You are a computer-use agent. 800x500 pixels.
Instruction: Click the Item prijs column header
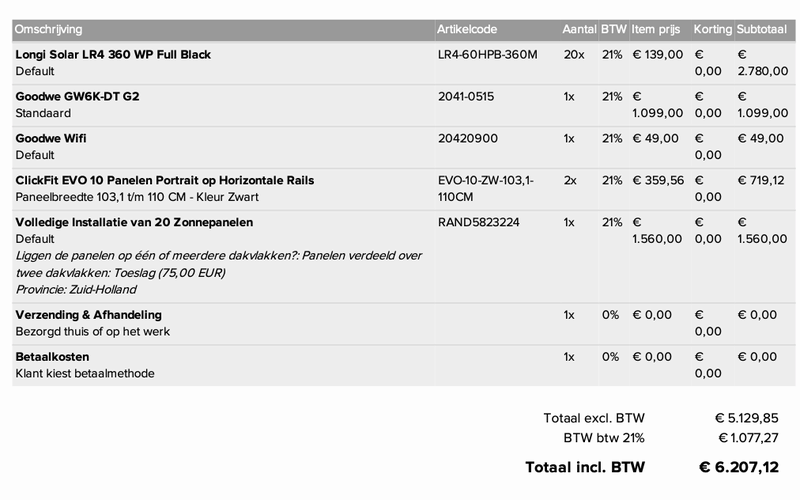coord(658,28)
